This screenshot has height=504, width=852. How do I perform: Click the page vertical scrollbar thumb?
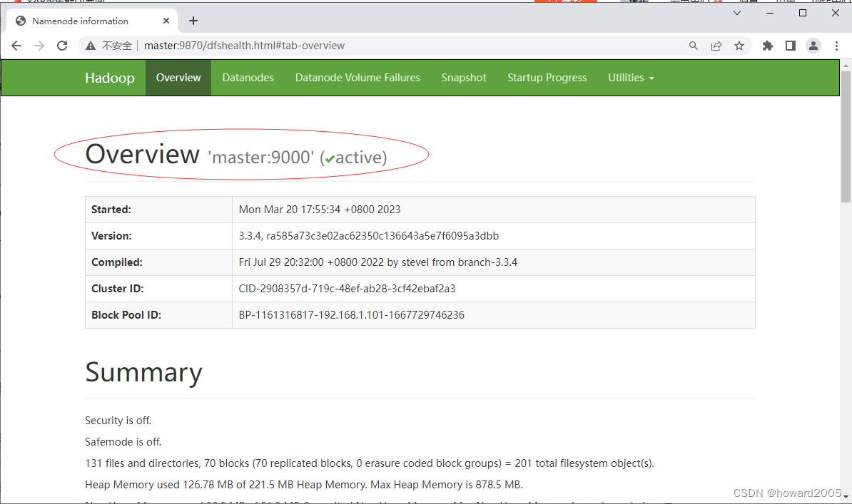click(846, 135)
